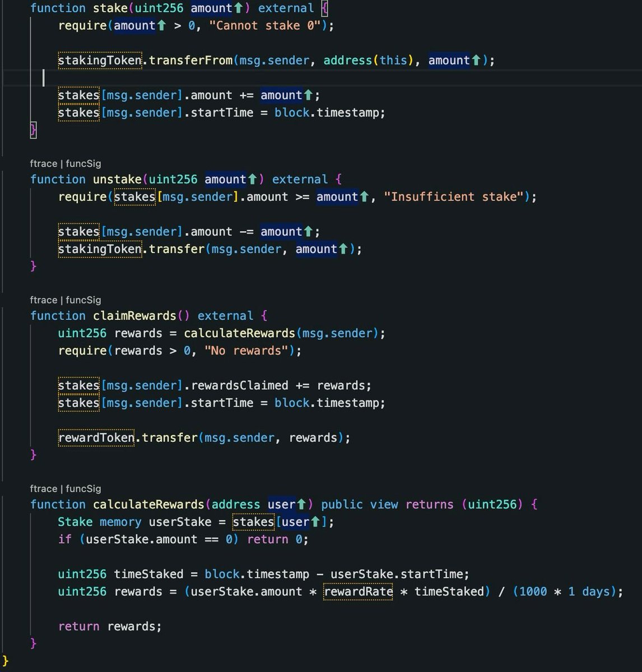Click the ftrace code lens above unstake
The height and width of the screenshot is (672, 642).
44,164
